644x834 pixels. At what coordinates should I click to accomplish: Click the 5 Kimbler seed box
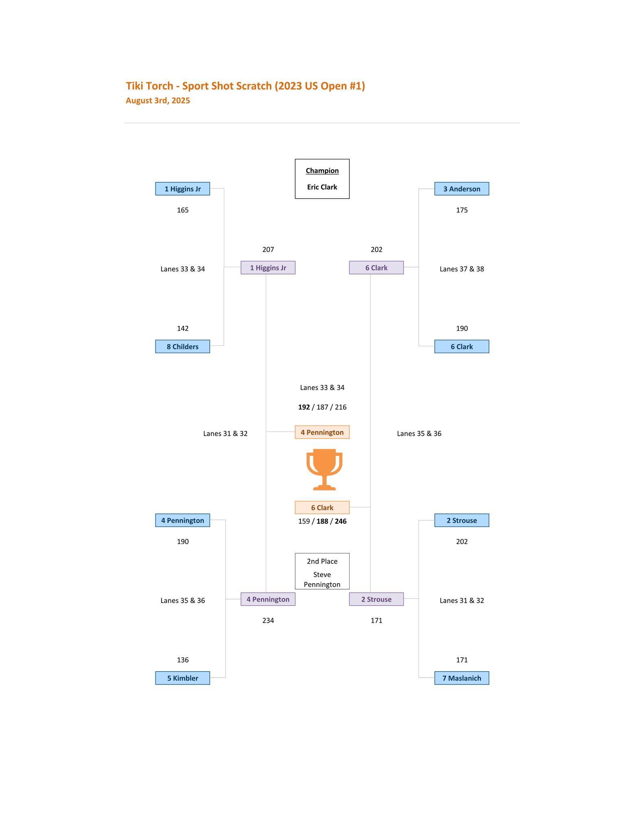[182, 678]
